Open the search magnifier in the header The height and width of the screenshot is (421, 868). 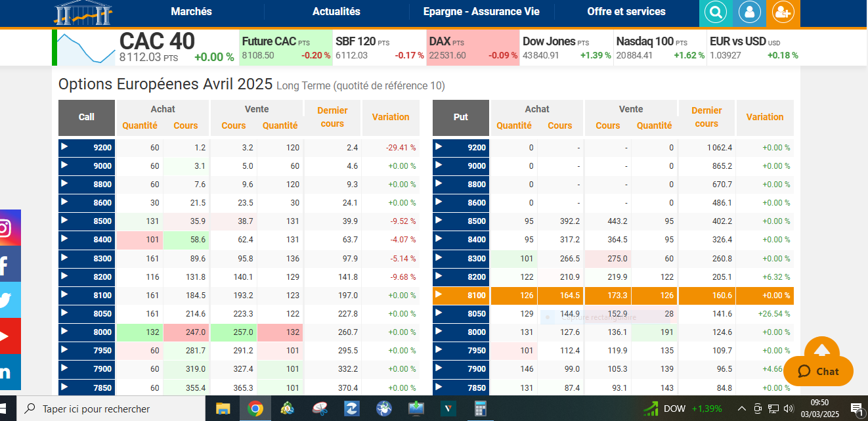(715, 12)
